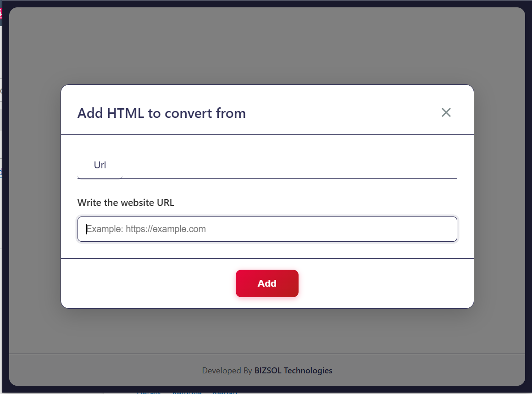Click the red icon at top-left edge
Image resolution: width=532 pixels, height=394 pixels.
[x=1, y=14]
